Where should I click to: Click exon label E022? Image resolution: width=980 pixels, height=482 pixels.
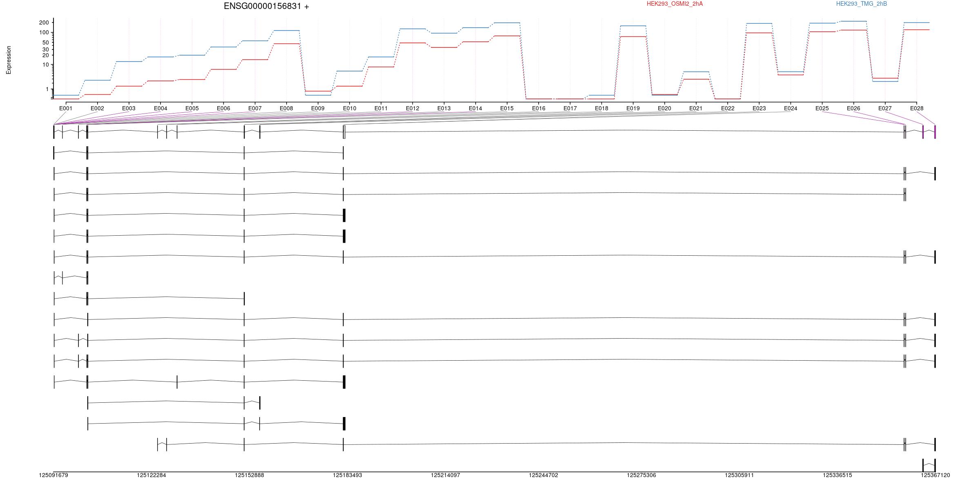pyautogui.click(x=728, y=108)
